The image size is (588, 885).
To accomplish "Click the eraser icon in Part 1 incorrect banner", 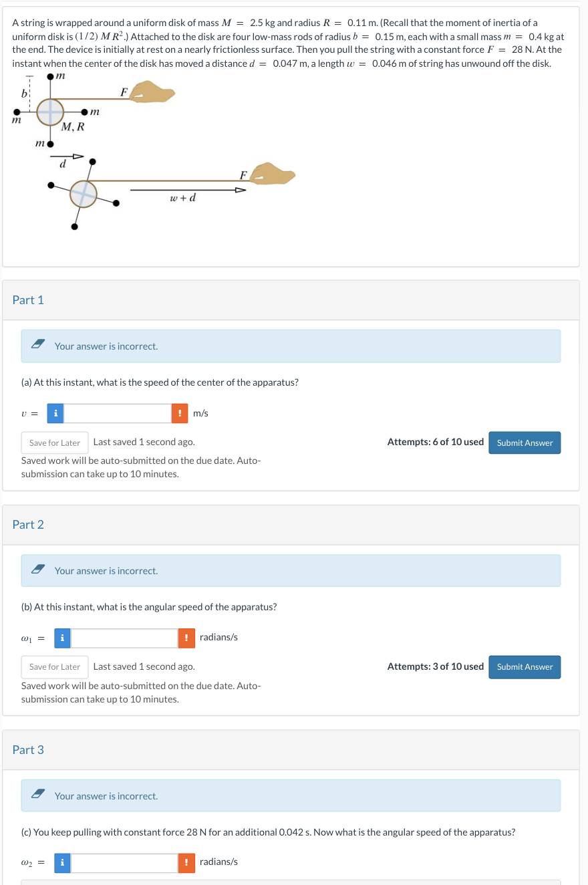I will click(x=37, y=344).
